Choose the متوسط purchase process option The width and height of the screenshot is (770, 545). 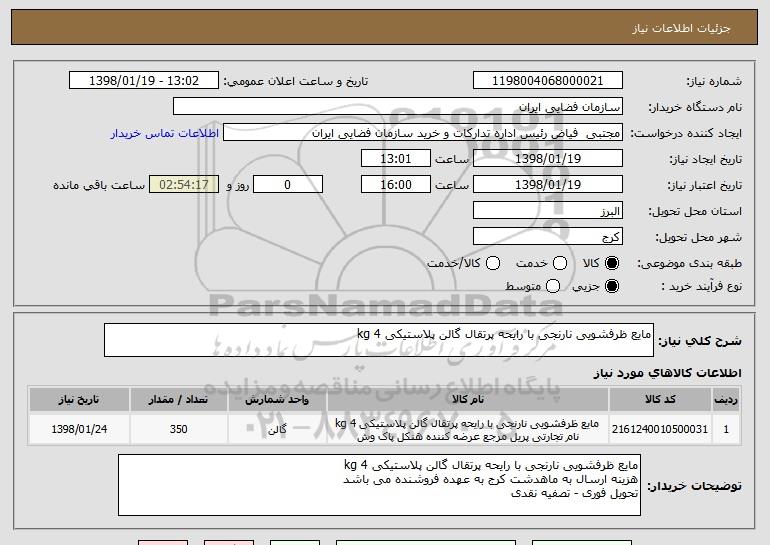click(x=553, y=286)
